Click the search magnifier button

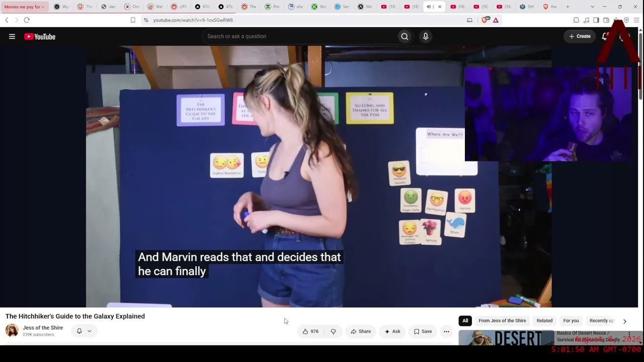[405, 36]
